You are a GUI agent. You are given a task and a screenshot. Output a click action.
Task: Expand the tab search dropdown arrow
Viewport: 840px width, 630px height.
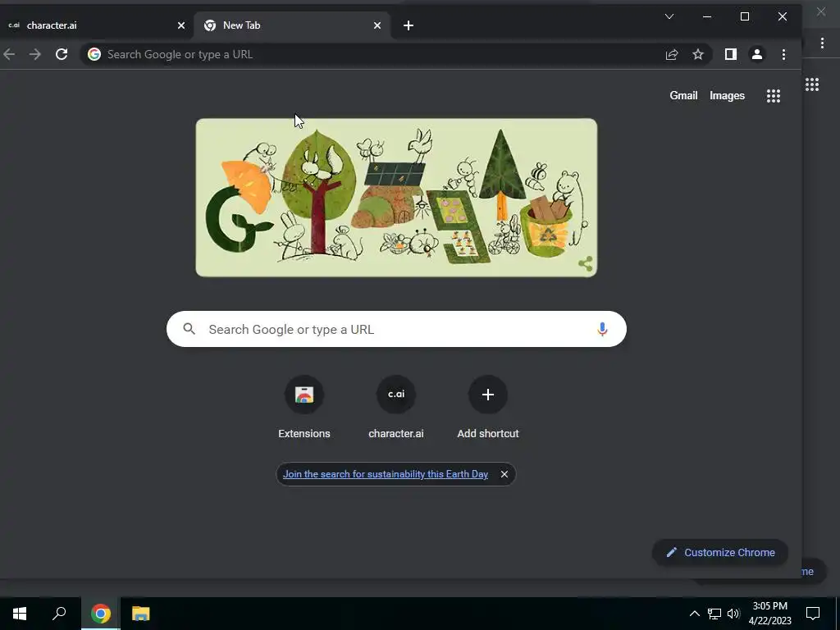[669, 16]
